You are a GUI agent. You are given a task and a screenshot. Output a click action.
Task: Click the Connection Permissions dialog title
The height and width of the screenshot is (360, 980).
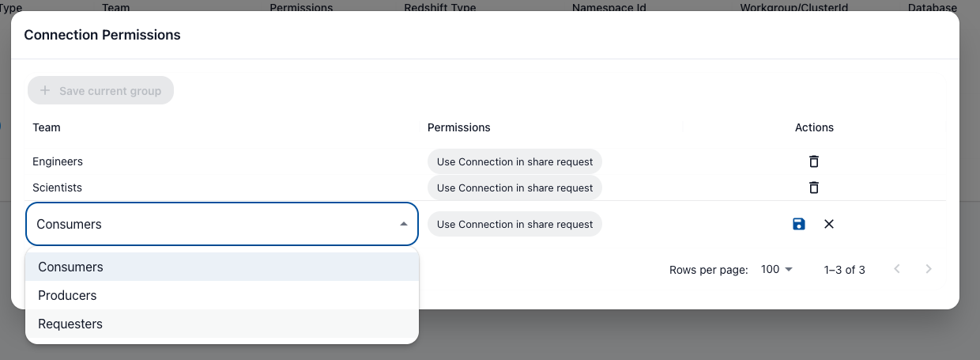102,35
